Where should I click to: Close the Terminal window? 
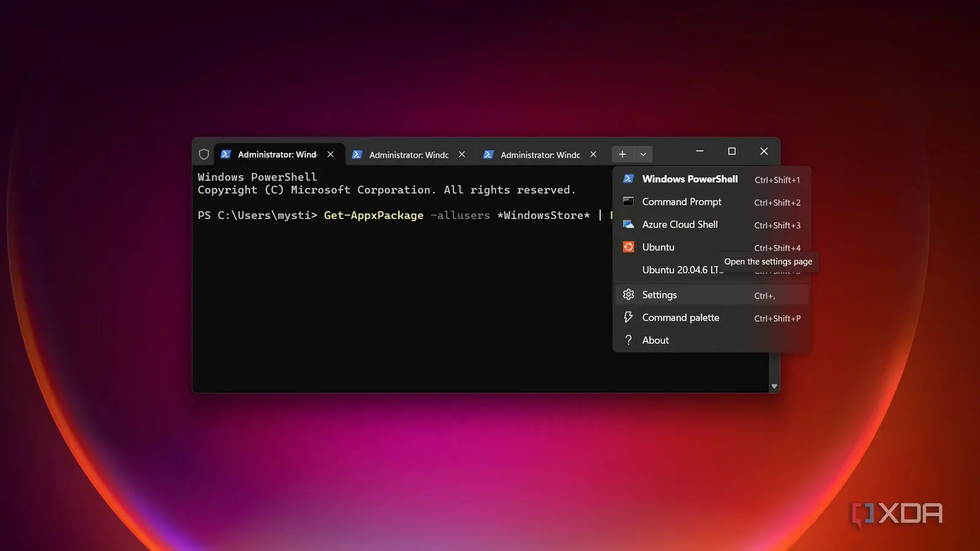[764, 151]
